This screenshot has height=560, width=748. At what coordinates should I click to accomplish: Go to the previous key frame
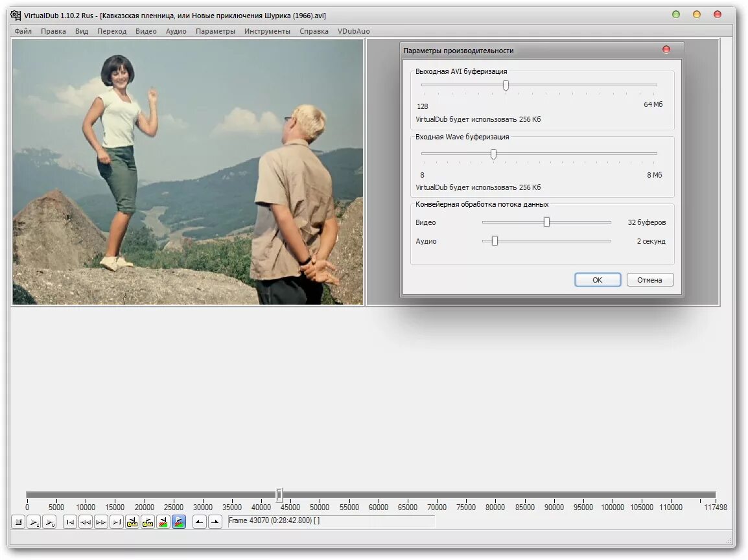tap(132, 522)
